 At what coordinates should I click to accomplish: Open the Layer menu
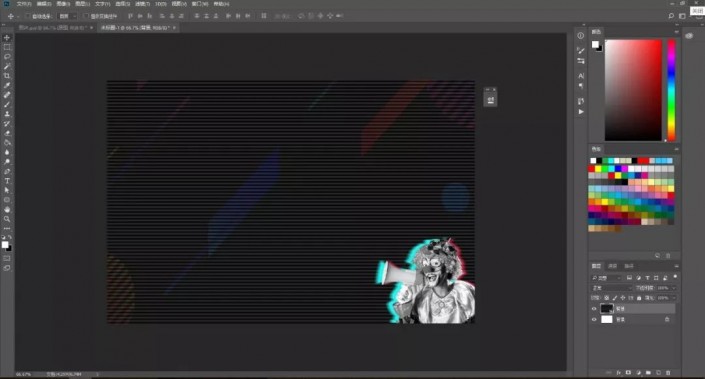[82, 4]
